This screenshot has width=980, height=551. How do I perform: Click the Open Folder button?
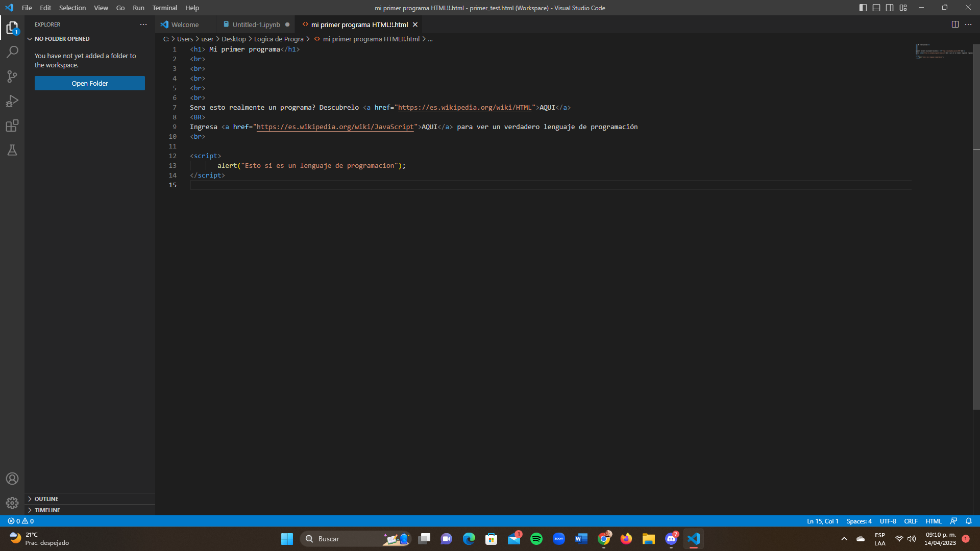click(90, 83)
